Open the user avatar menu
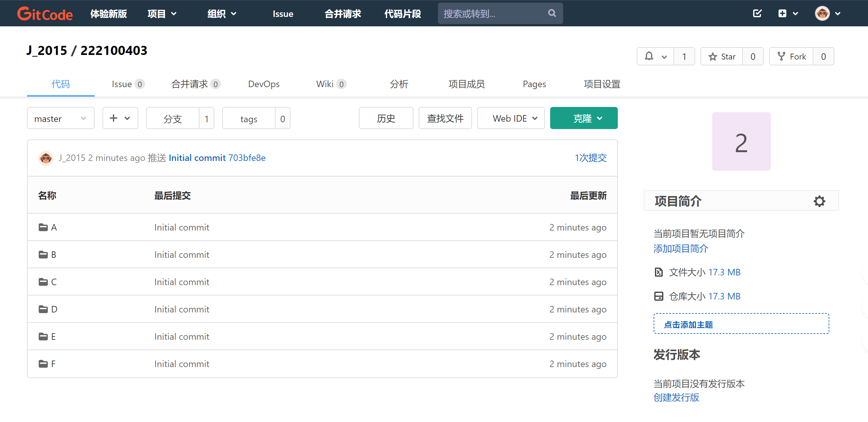Screen dimensions: 868x422 [822, 13]
